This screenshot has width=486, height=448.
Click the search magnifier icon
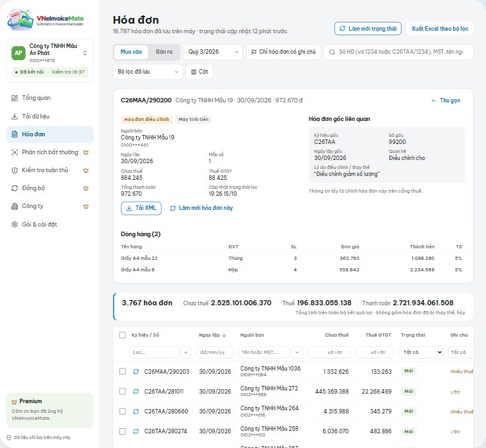tap(332, 52)
